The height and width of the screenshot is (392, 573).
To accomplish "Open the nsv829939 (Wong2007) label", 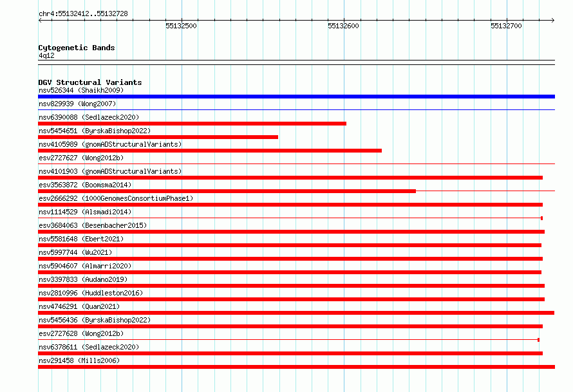I will pos(77,104).
